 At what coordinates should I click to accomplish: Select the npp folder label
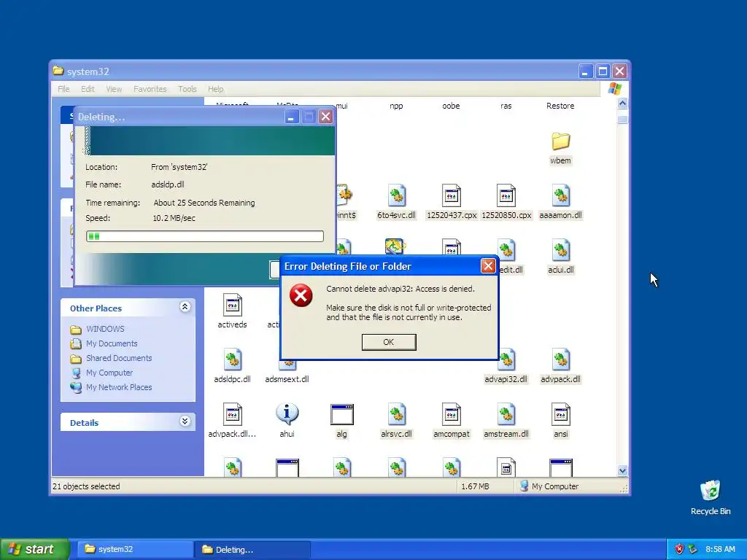pyautogui.click(x=396, y=106)
